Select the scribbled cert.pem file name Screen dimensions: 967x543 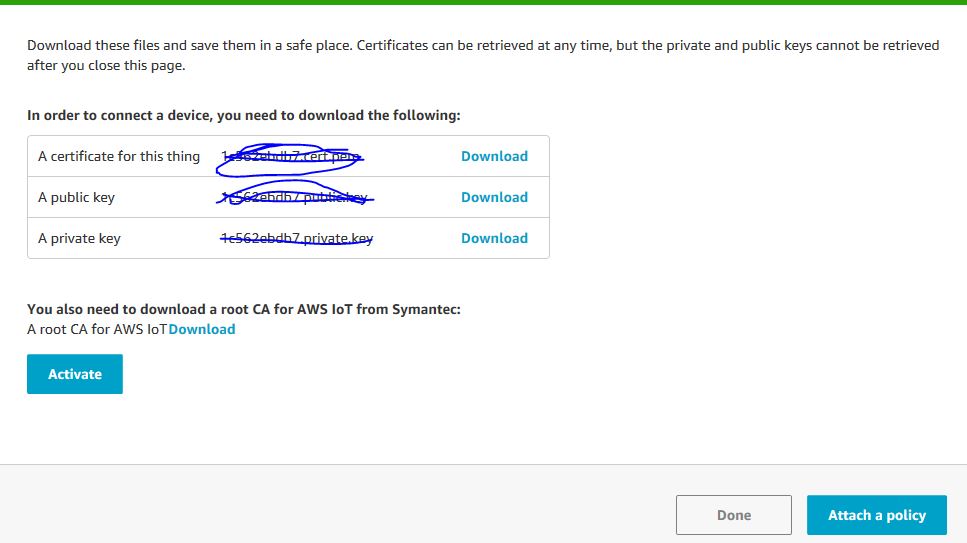(290, 157)
